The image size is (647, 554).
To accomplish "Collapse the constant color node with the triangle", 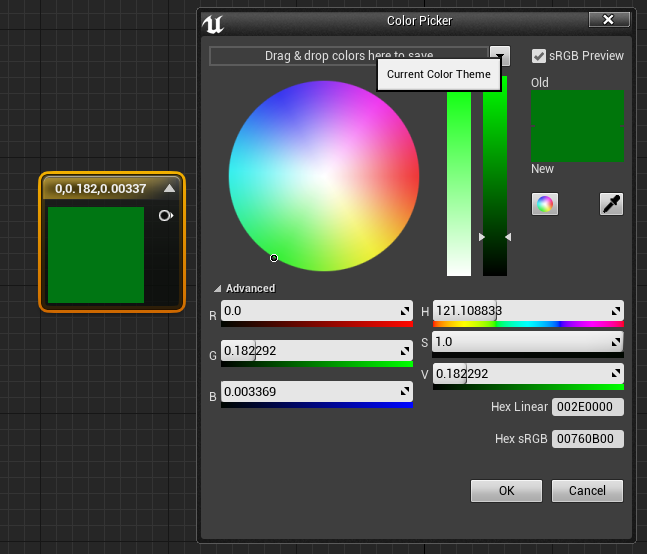I will coord(169,189).
